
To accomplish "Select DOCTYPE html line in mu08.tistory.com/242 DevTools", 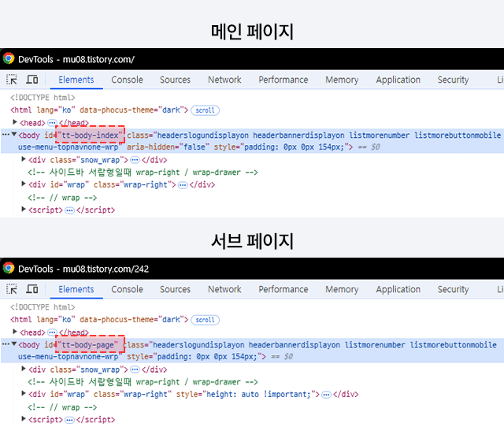I will (x=43, y=307).
